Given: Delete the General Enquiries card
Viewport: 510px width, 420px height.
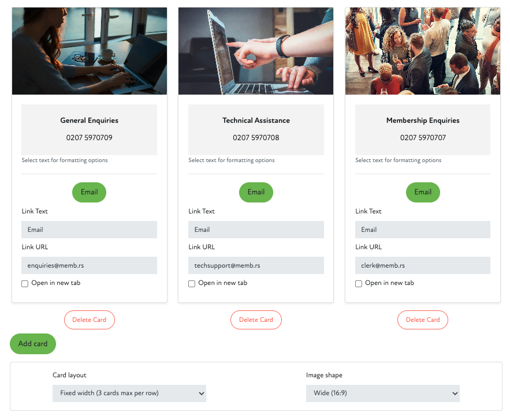Looking at the screenshot, I should [x=90, y=320].
